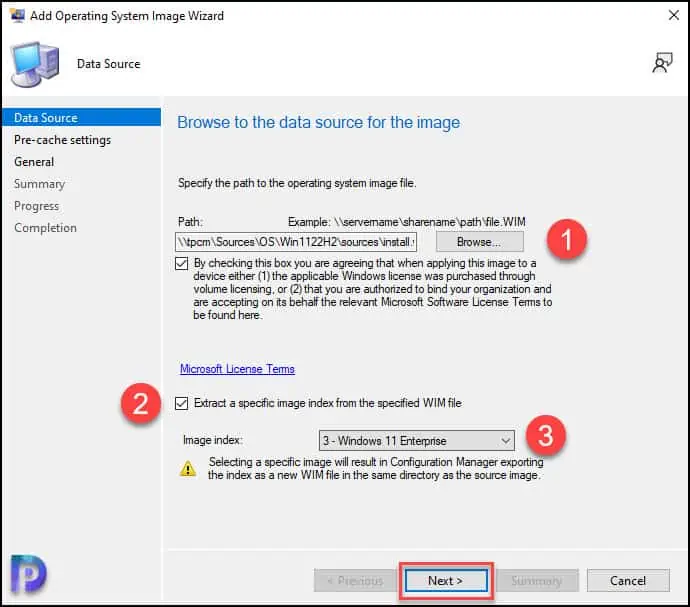The height and width of the screenshot is (607, 690).
Task: Open the Image index dropdown
Action: pos(416,441)
